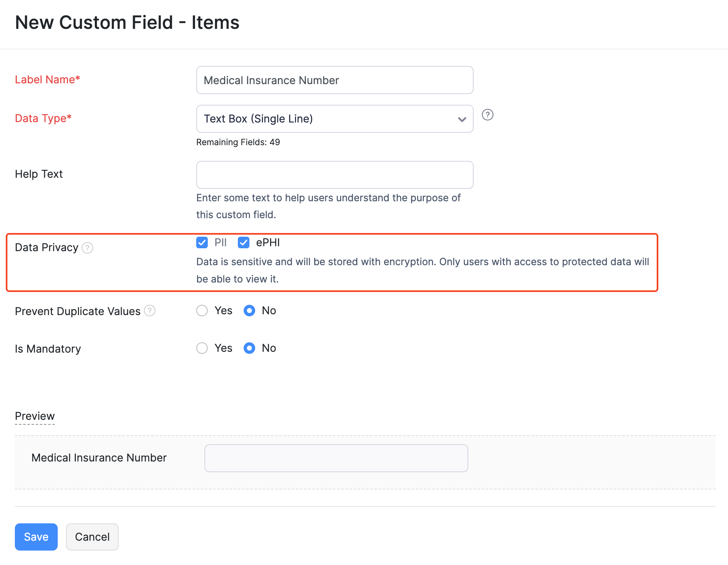The image size is (728, 565).
Task: Click the Medical Insurance Number preview label
Action: pyautogui.click(x=99, y=457)
